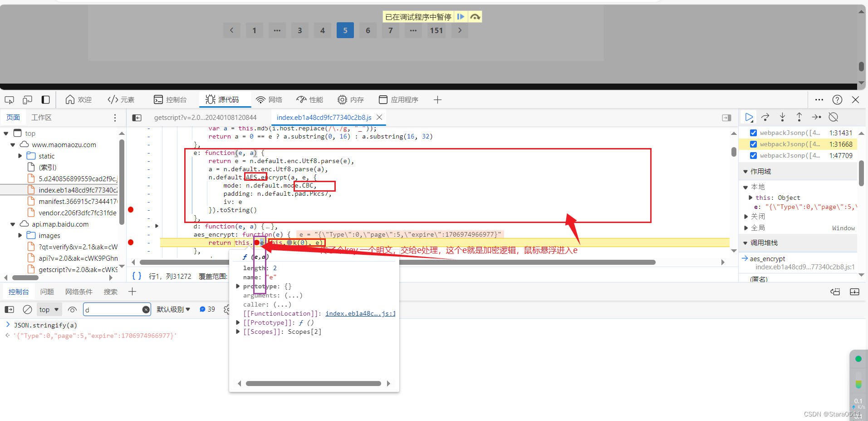This screenshot has width=868, height=421.
Task: Go to page 6 in pagination
Action: pos(368,30)
